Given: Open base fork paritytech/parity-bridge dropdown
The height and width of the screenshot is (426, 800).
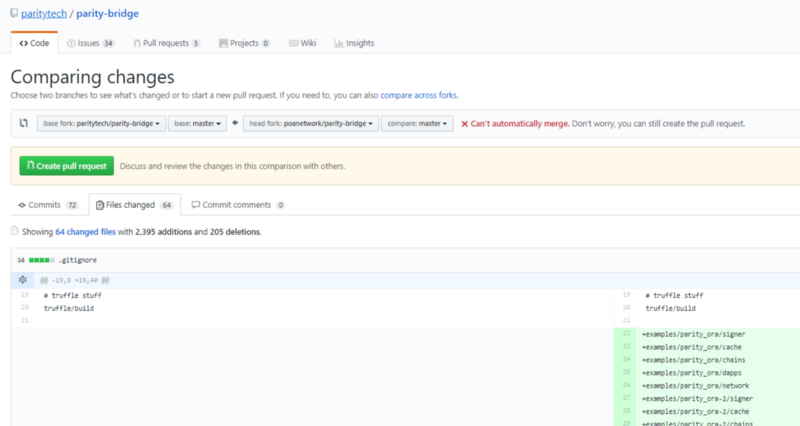Looking at the screenshot, I should pyautogui.click(x=101, y=123).
